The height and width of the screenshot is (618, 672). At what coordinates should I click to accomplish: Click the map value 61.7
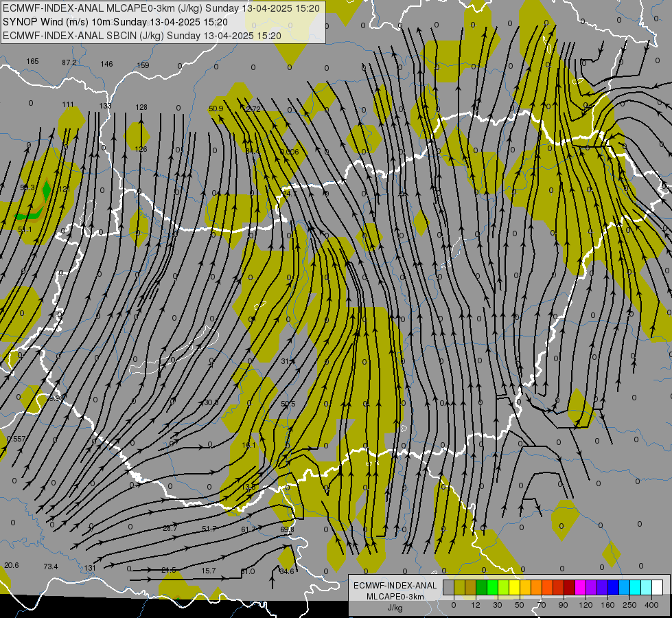248,529
